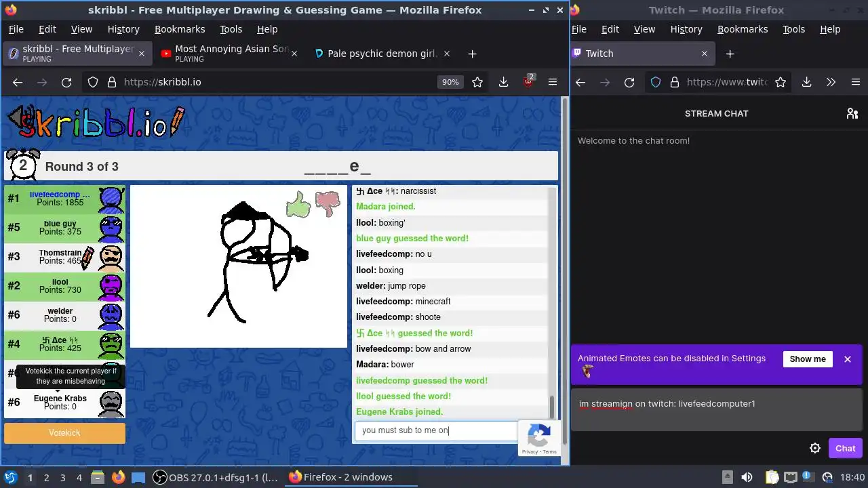Click the thumbs down dislike icon
This screenshot has width=868, height=488.
coord(328,203)
